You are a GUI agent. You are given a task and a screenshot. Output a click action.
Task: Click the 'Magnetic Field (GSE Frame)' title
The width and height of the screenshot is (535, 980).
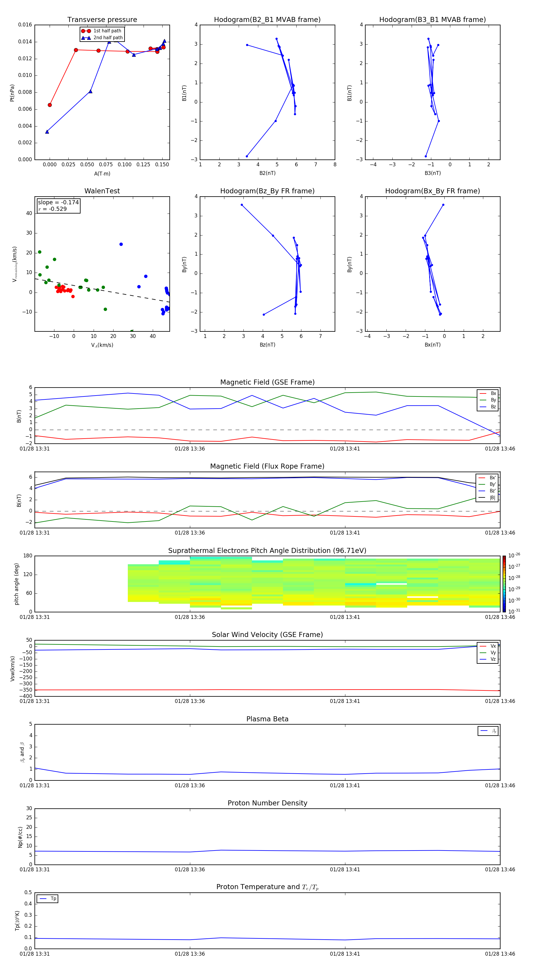coord(267,382)
